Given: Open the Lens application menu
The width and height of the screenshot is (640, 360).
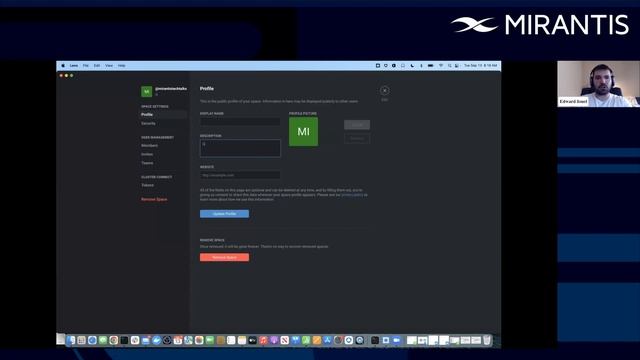Looking at the screenshot, I should (74, 66).
